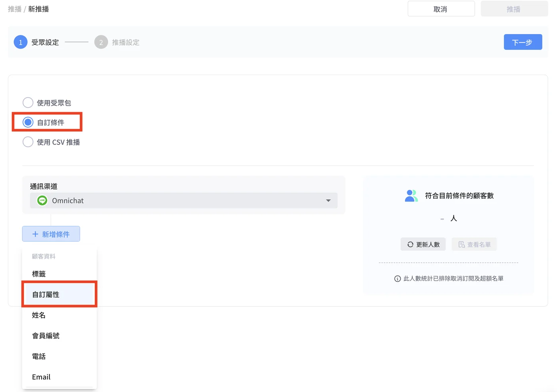The width and height of the screenshot is (557, 392).
Task: Click the 推播設定 step label
Action: pos(126,43)
